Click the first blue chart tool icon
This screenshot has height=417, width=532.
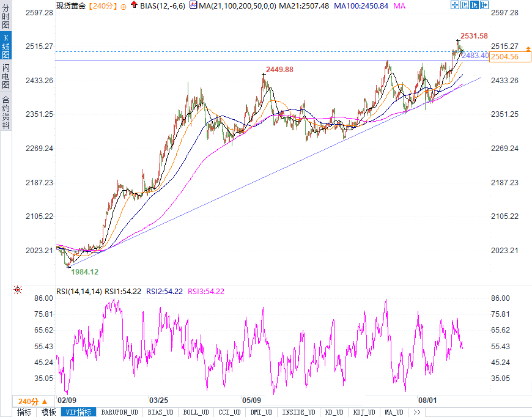(454, 5)
